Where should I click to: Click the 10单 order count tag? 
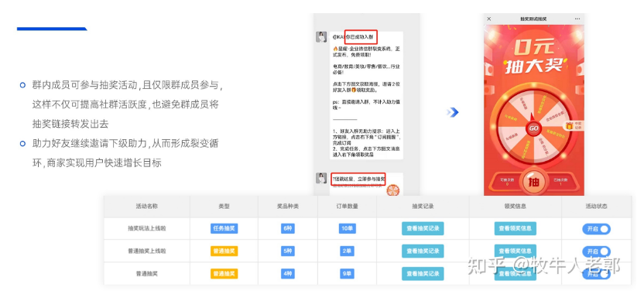347,229
